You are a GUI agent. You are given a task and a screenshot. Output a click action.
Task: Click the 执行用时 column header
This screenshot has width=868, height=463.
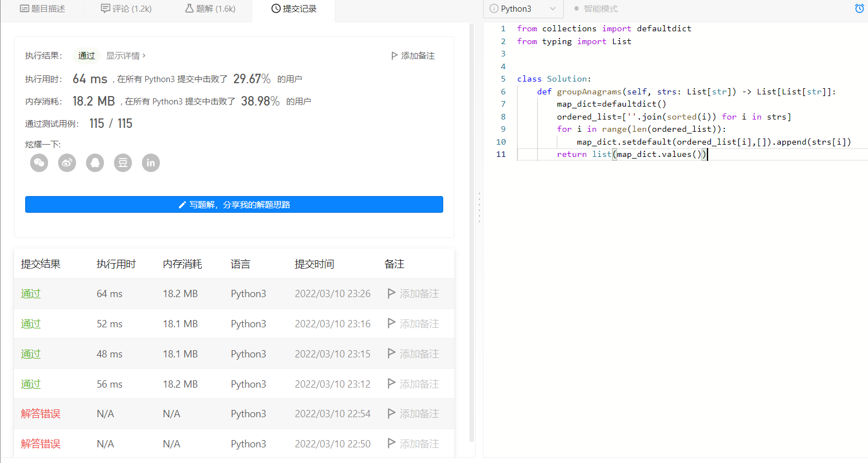116,264
